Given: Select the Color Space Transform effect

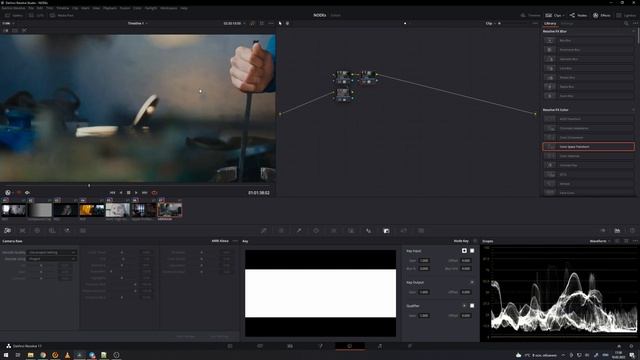Looking at the screenshot, I should [589, 147].
